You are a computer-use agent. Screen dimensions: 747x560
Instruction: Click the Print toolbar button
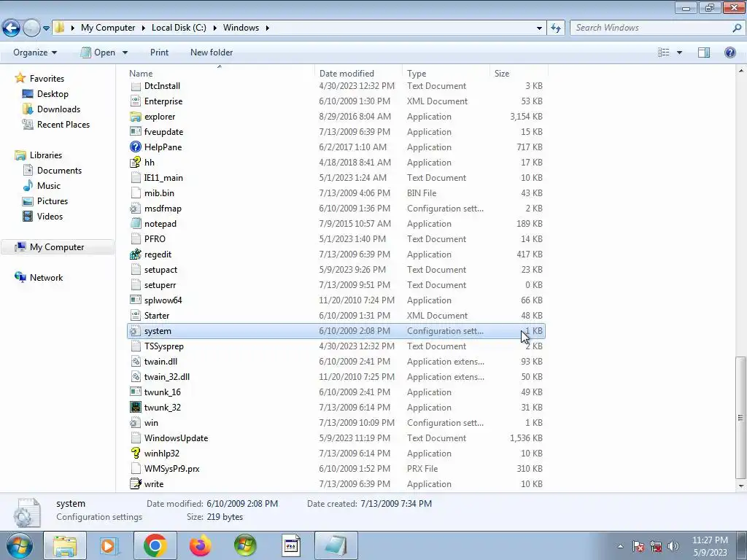coord(159,52)
